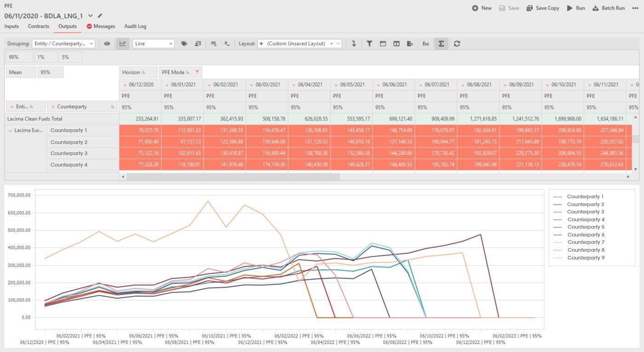Collapse the Lacima Eur... entity row
The width and height of the screenshot is (644, 352).
pos(10,131)
